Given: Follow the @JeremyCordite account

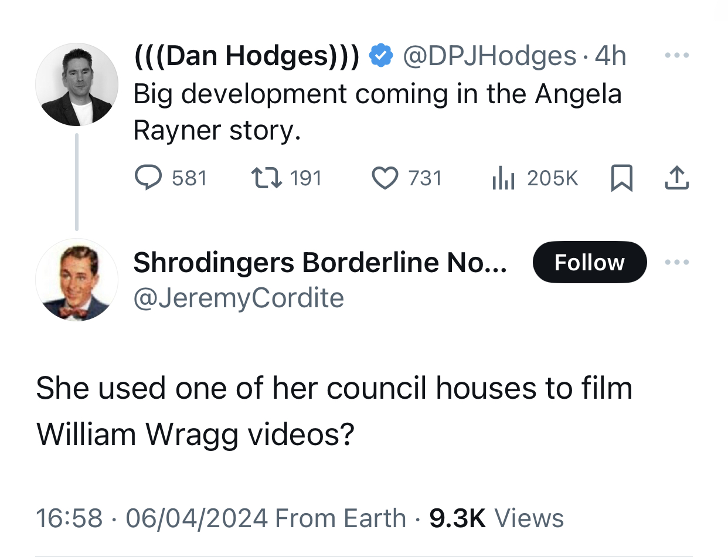Looking at the screenshot, I should click(x=590, y=262).
